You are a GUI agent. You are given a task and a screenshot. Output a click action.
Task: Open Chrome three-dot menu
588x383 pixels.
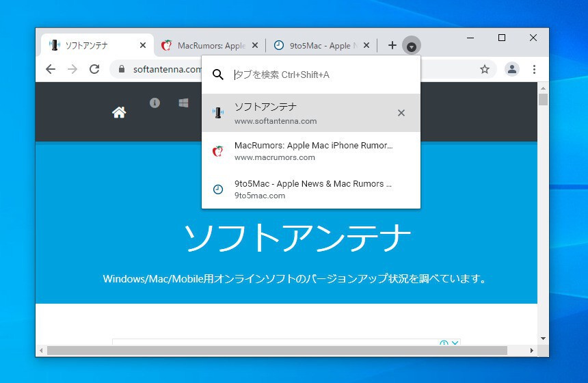535,69
